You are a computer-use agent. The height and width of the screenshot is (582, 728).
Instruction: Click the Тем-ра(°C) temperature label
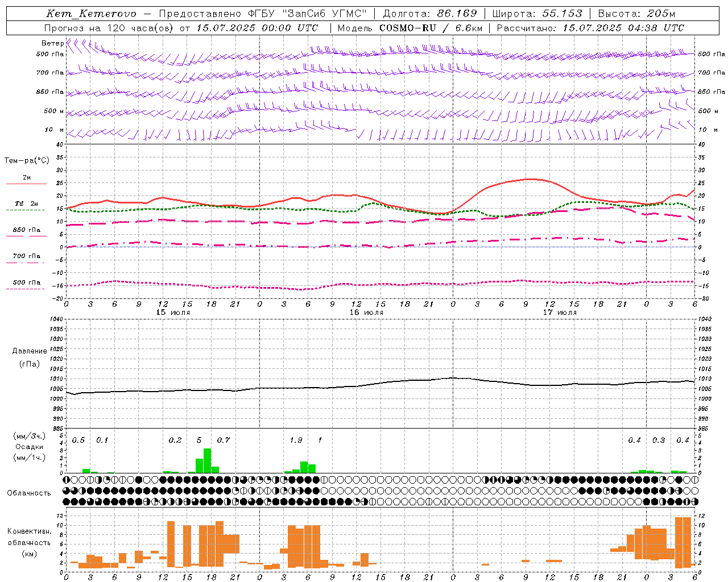[27, 161]
